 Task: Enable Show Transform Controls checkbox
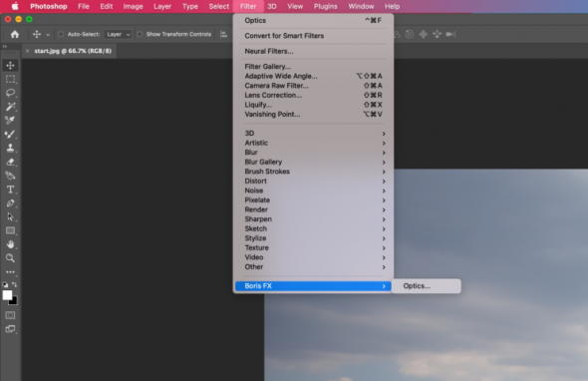(140, 34)
